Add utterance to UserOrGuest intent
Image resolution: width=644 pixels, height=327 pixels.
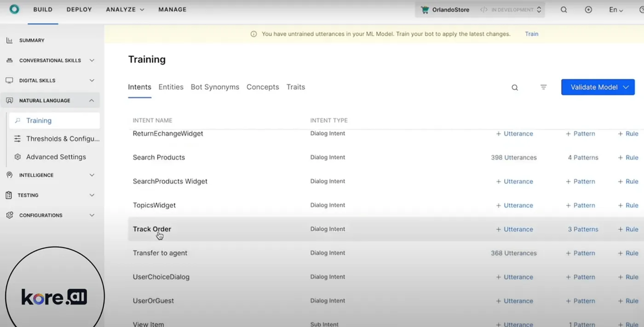514,301
